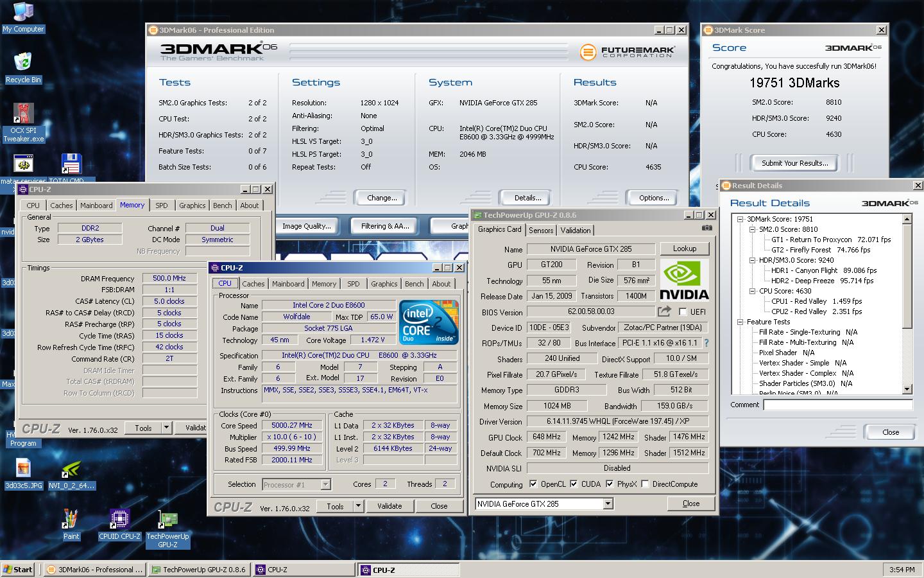Click Options... button under Results

pyautogui.click(x=653, y=198)
